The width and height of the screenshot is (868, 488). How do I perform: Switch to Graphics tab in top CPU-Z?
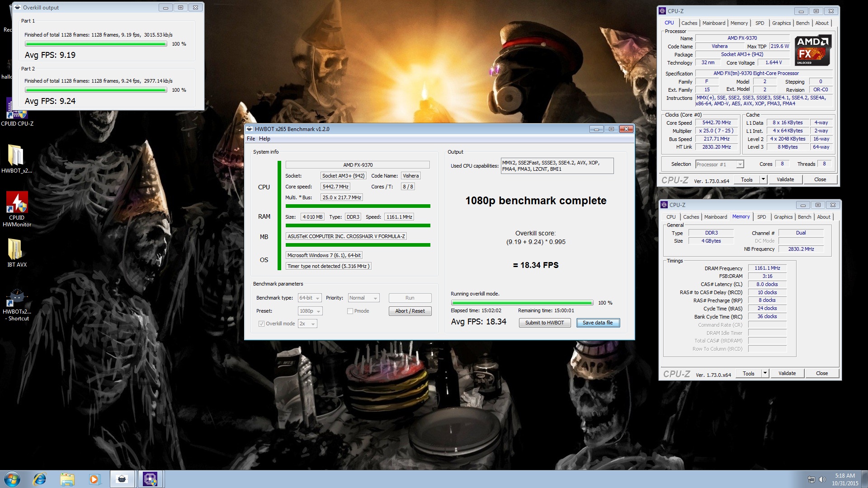coord(782,23)
